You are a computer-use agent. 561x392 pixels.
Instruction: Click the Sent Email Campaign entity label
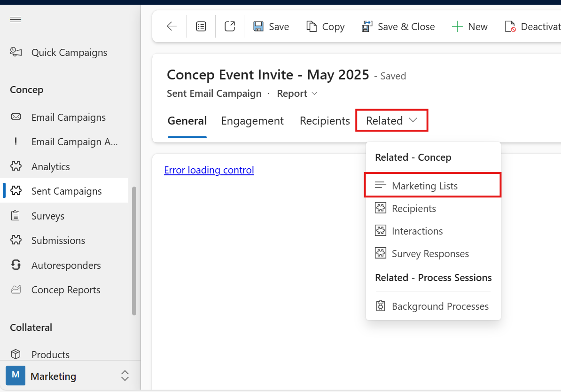click(214, 94)
